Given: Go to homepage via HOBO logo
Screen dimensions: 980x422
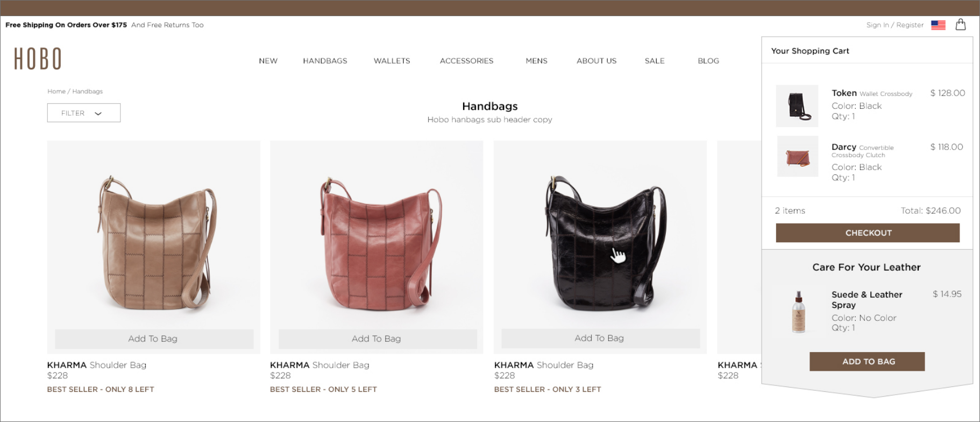Looking at the screenshot, I should pos(38,59).
